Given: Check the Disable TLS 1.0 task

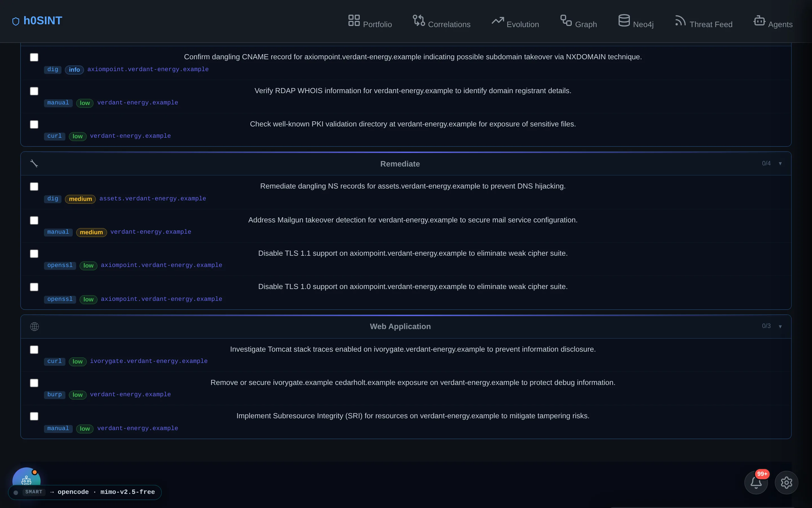Looking at the screenshot, I should [34, 287].
